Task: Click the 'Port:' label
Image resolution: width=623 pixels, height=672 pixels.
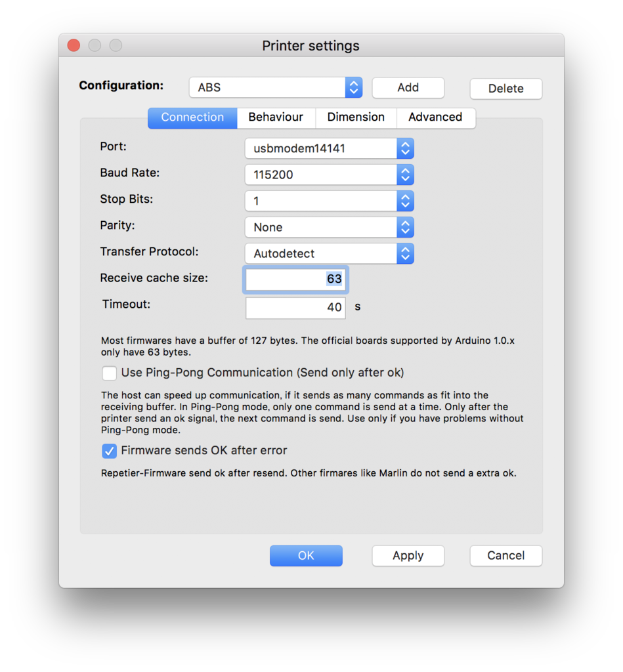Action: pyautogui.click(x=113, y=146)
